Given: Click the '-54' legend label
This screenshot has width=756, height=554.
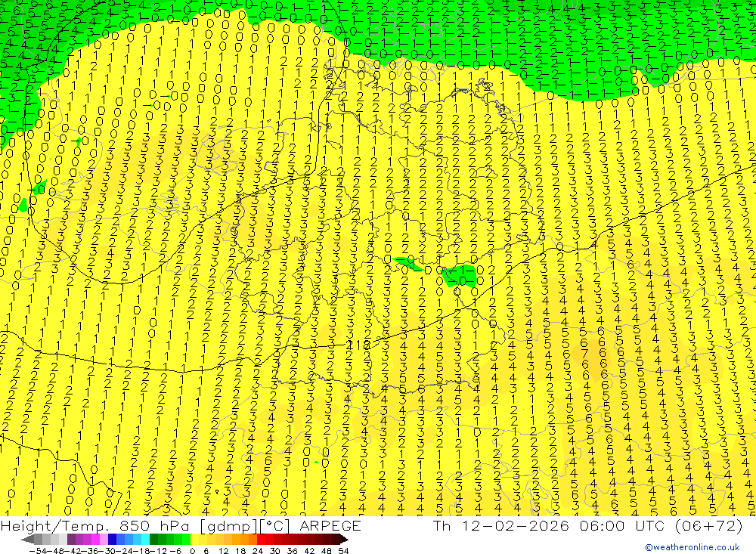Looking at the screenshot, I should [x=37, y=551].
